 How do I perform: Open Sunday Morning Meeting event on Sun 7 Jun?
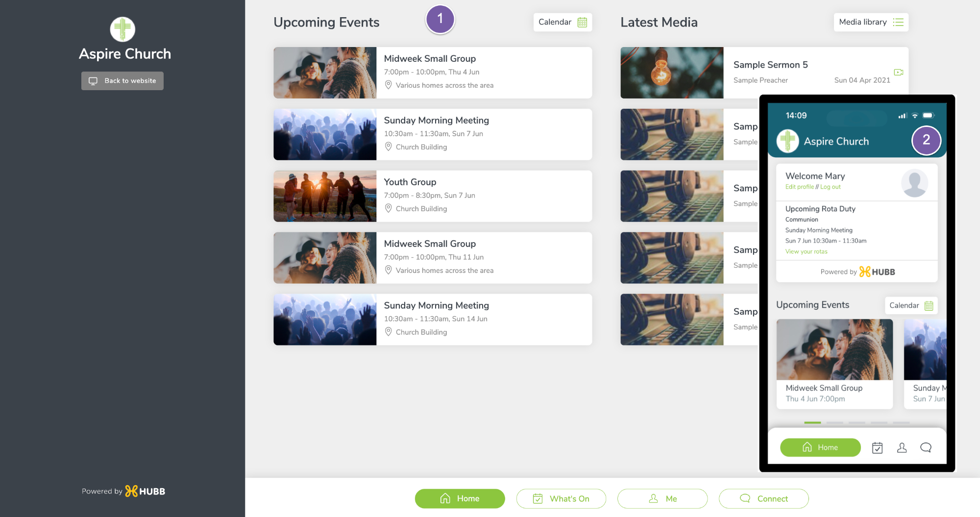pos(433,134)
